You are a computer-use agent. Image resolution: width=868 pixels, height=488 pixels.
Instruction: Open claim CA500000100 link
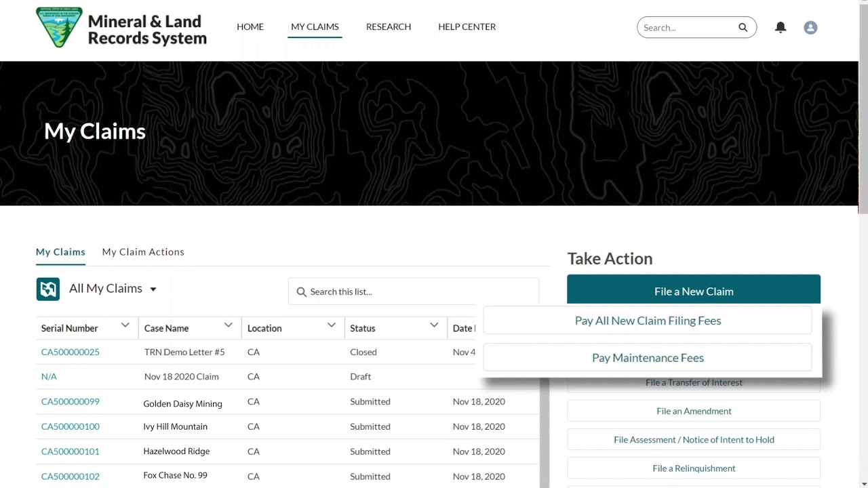pyautogui.click(x=70, y=426)
